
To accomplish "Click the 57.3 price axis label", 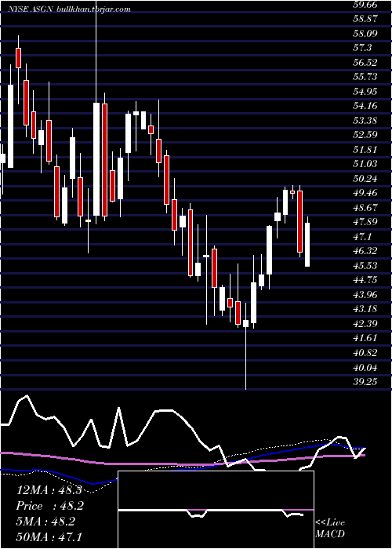I will [x=362, y=48].
